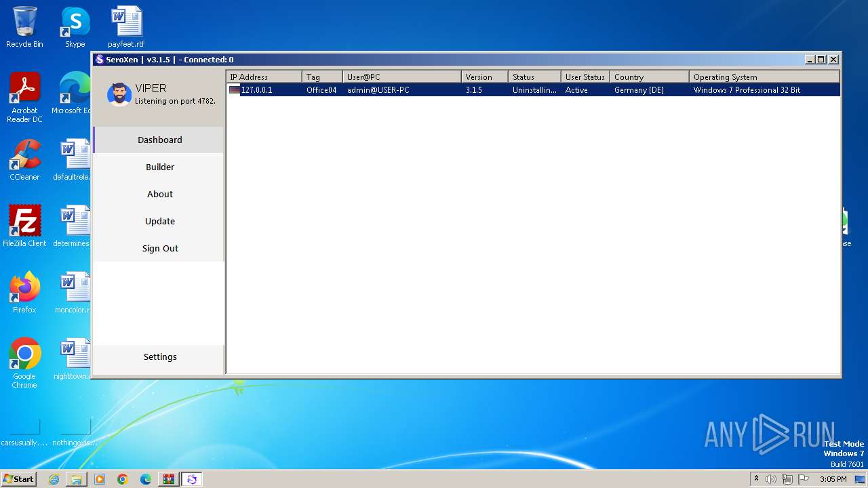Sort by User Status column header
This screenshot has height=488, width=868.
pyautogui.click(x=586, y=77)
